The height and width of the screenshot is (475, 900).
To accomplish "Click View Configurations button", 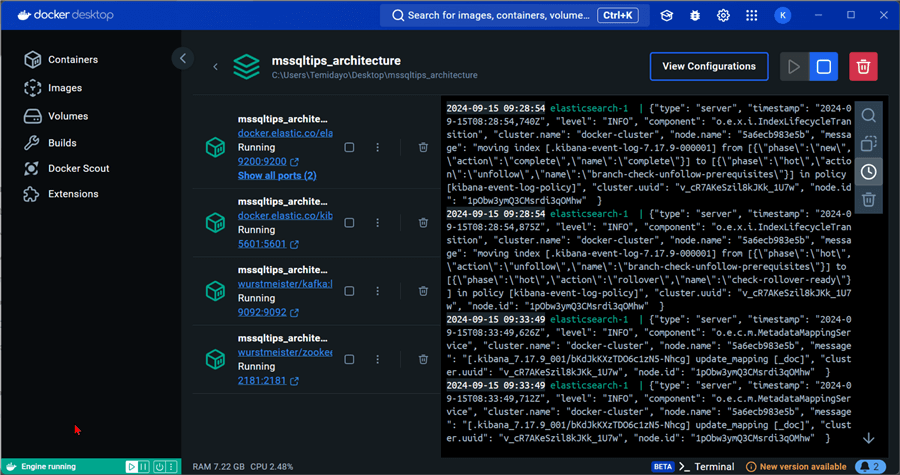I will [x=708, y=67].
